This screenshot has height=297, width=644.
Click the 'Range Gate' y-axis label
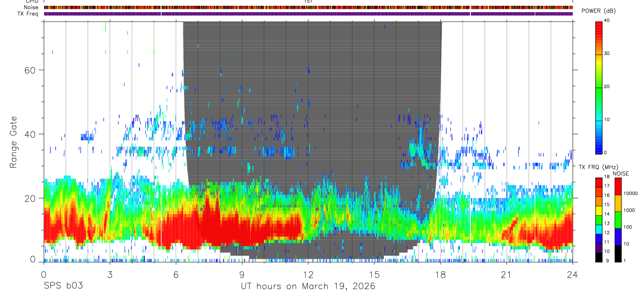click(13, 142)
